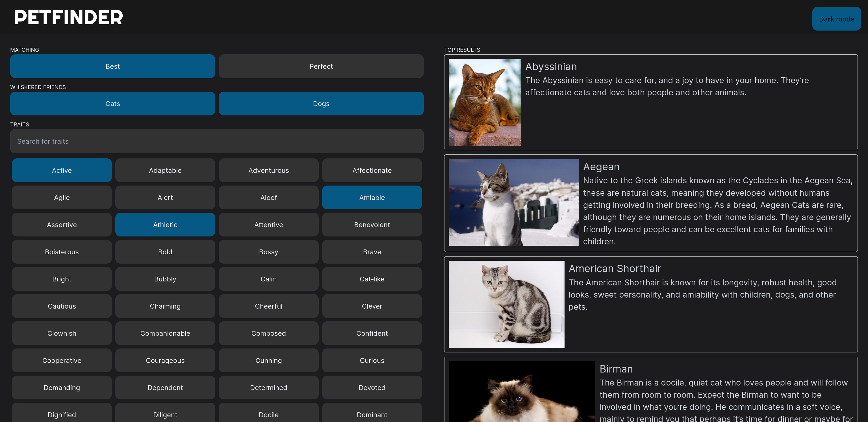Select the "Adventurous" trait
This screenshot has width=868, height=422.
click(x=268, y=170)
